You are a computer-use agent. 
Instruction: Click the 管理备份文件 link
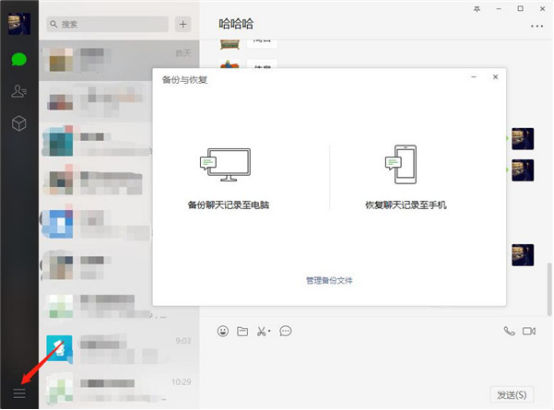329,280
